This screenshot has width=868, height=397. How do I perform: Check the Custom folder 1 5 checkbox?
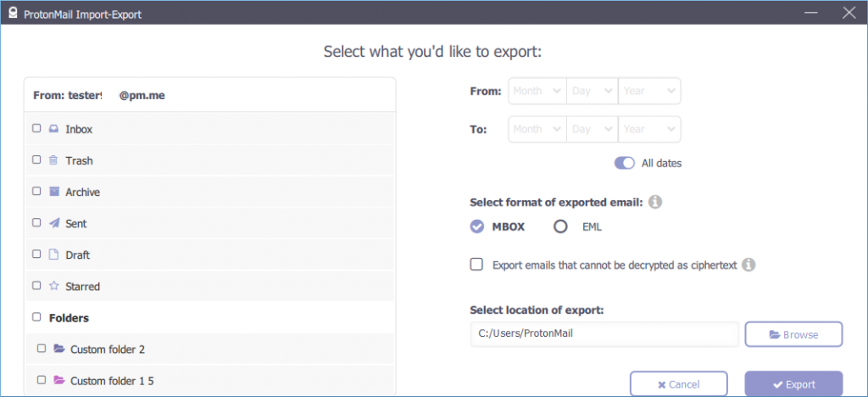click(x=42, y=380)
